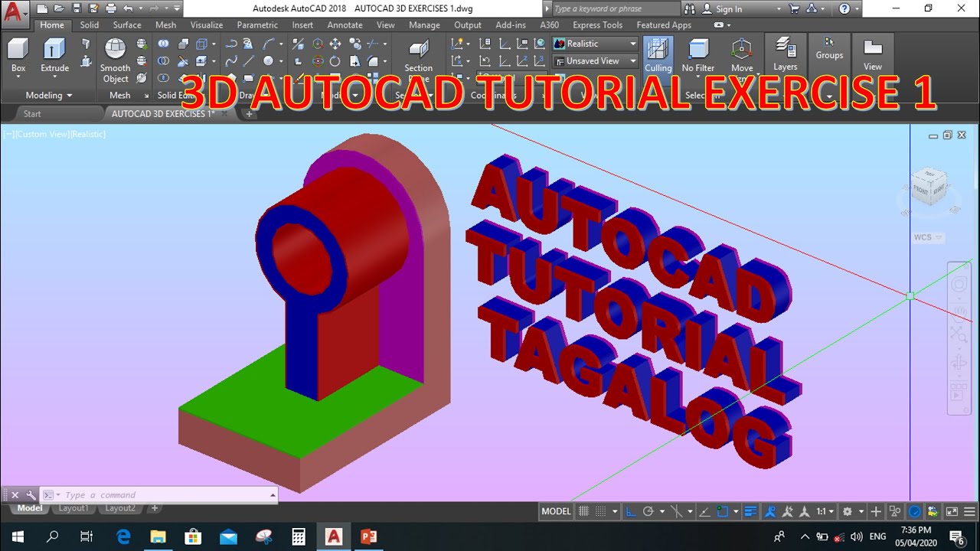
Task: Click the Help question mark icon
Action: [x=844, y=9]
